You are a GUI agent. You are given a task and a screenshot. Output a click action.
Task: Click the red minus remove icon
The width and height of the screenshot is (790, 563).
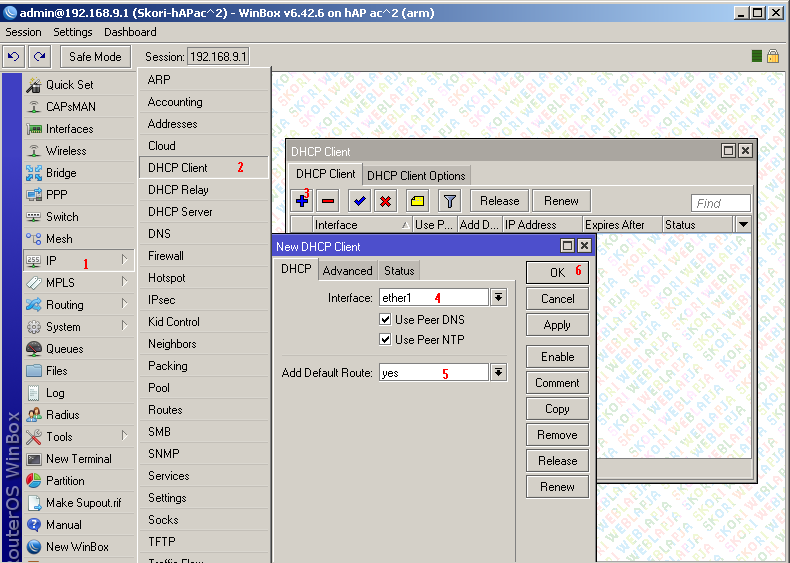click(326, 201)
